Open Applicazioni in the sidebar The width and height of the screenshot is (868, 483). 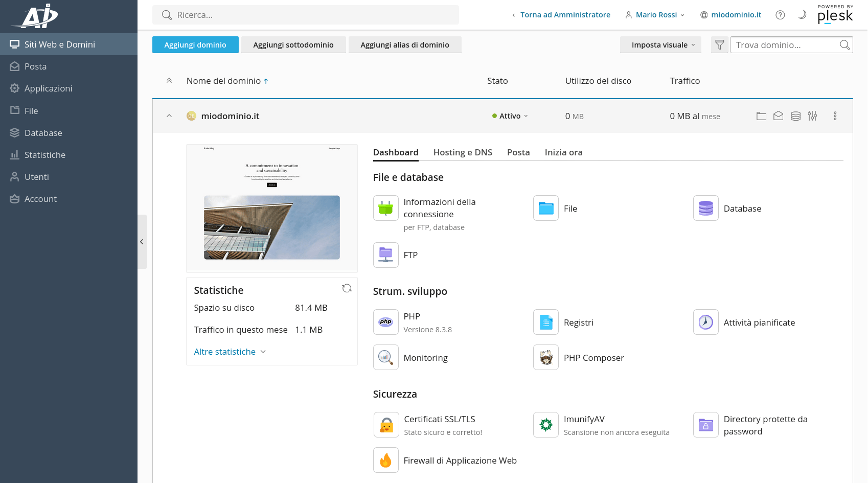click(68, 88)
